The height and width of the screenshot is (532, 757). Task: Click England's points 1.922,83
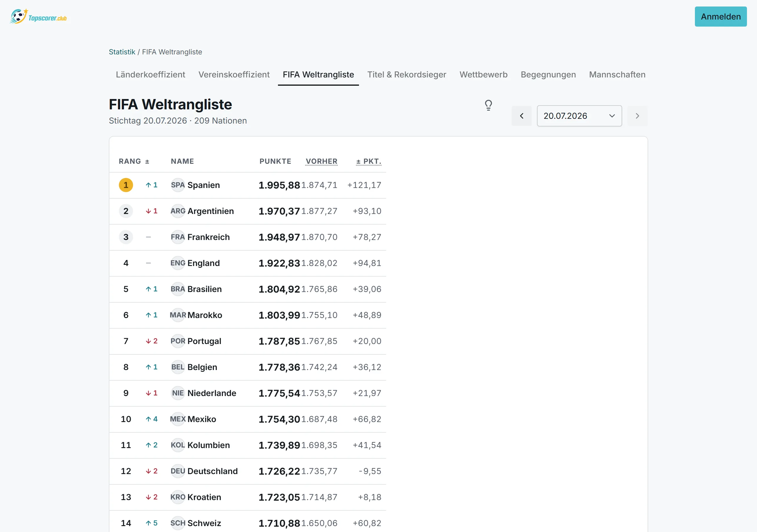click(x=279, y=263)
